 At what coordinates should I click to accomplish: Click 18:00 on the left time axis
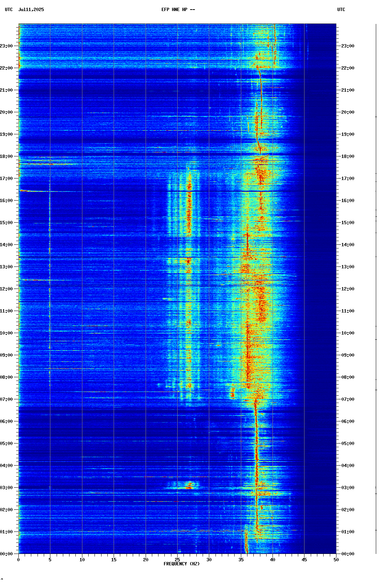(x=7, y=156)
